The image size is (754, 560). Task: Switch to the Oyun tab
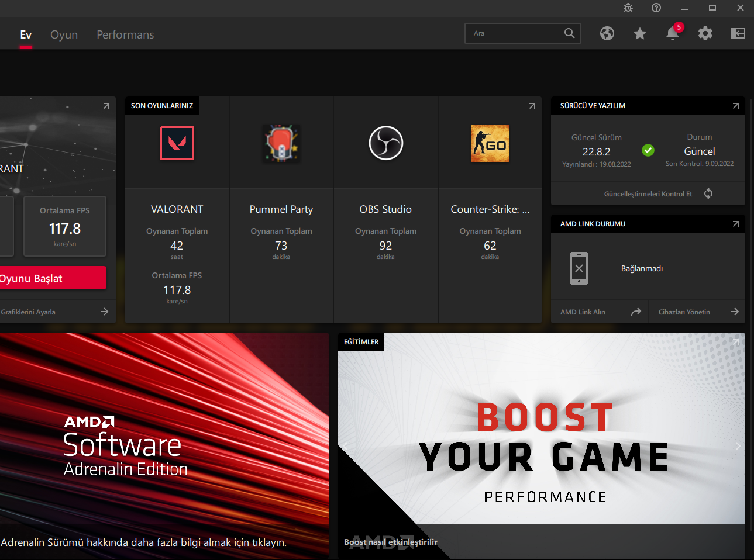[64, 34]
